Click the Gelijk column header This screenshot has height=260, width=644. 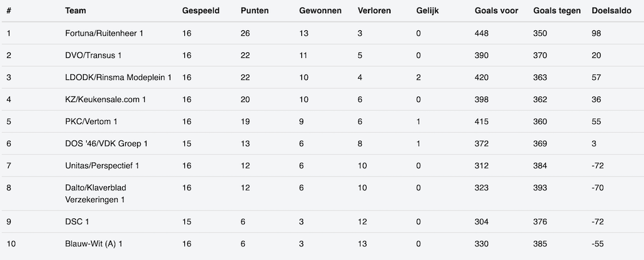[x=428, y=11]
